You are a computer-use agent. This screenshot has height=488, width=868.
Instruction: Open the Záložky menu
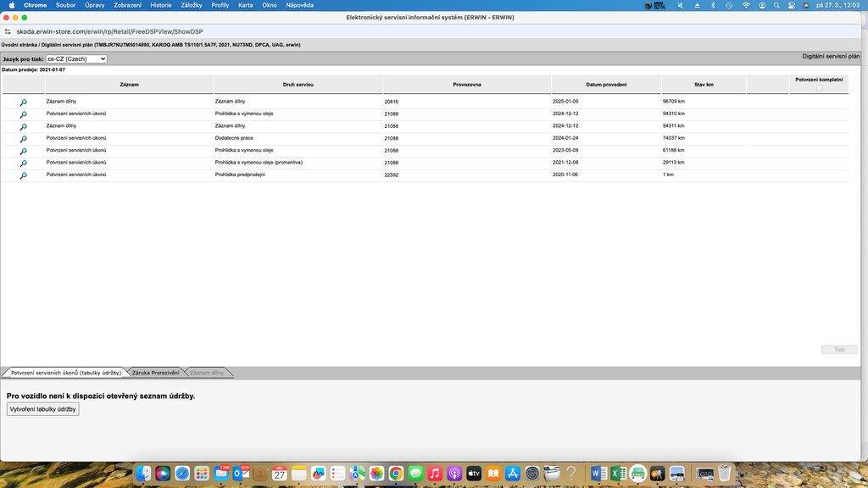pos(192,5)
